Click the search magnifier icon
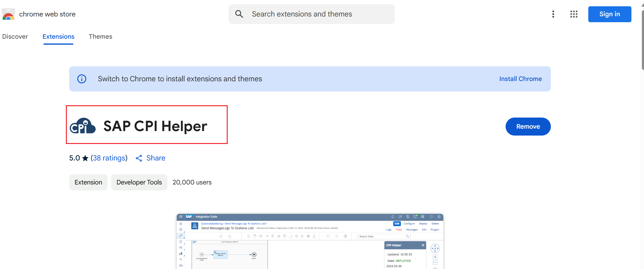This screenshot has height=269, width=644. coord(239,14)
